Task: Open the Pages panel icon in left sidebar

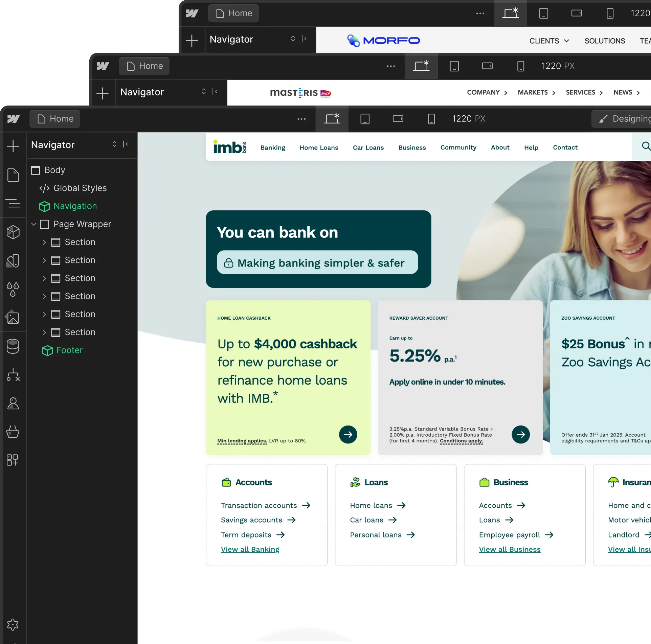Action: pos(13,175)
